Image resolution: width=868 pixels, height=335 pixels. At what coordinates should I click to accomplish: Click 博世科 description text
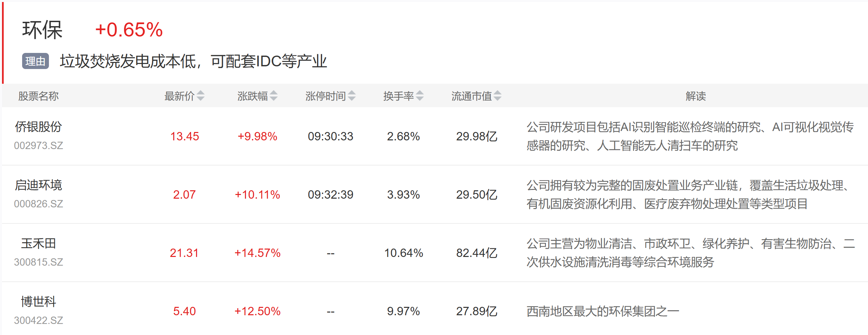(603, 312)
